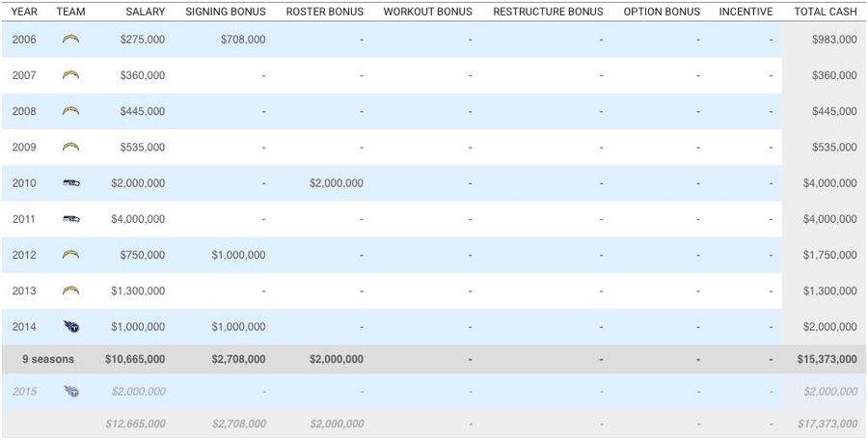This screenshot has height=441, width=868.
Task: Click the $708,000 signing bonus in 2006
Action: pos(242,40)
